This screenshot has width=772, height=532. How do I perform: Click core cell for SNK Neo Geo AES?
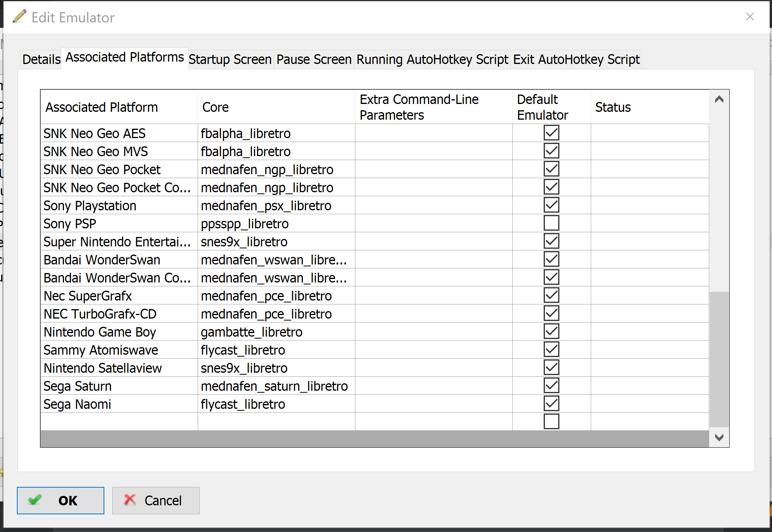(277, 133)
